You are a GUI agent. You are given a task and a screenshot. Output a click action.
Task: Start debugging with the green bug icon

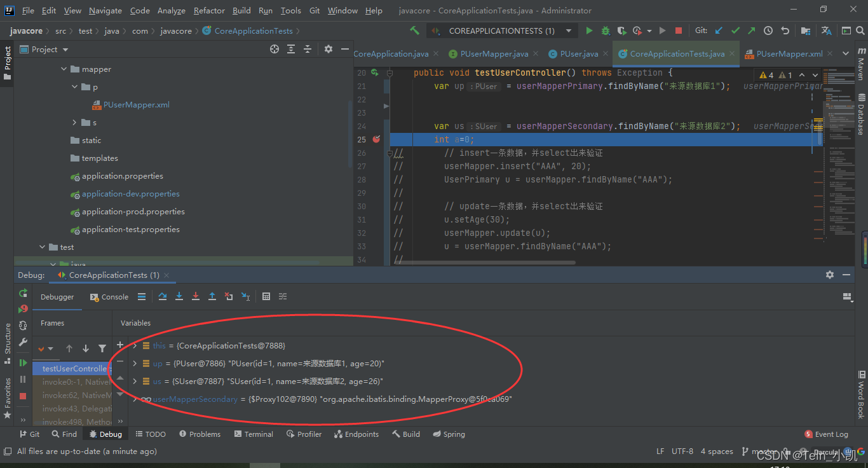click(x=606, y=31)
